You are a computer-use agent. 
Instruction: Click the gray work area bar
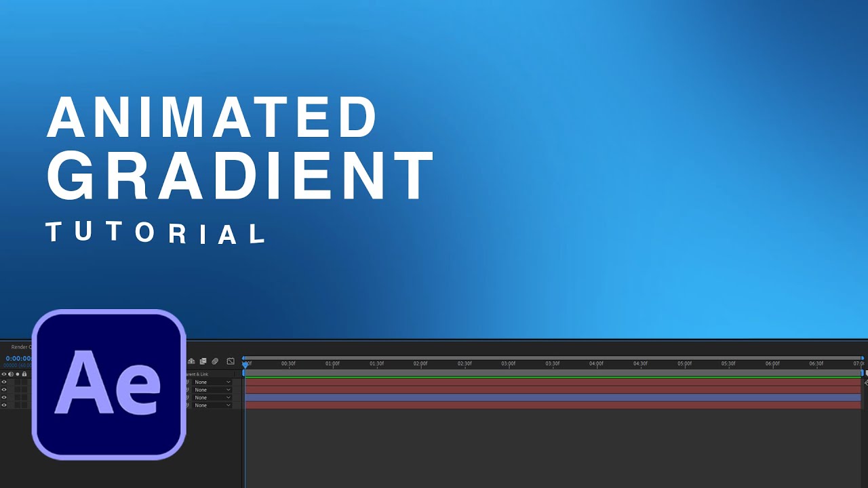click(x=553, y=373)
